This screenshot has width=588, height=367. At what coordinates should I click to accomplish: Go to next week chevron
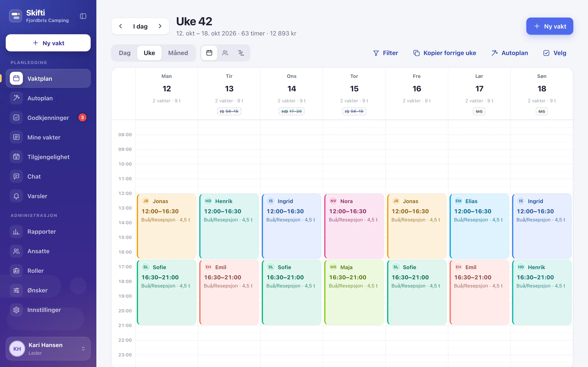pos(160,26)
